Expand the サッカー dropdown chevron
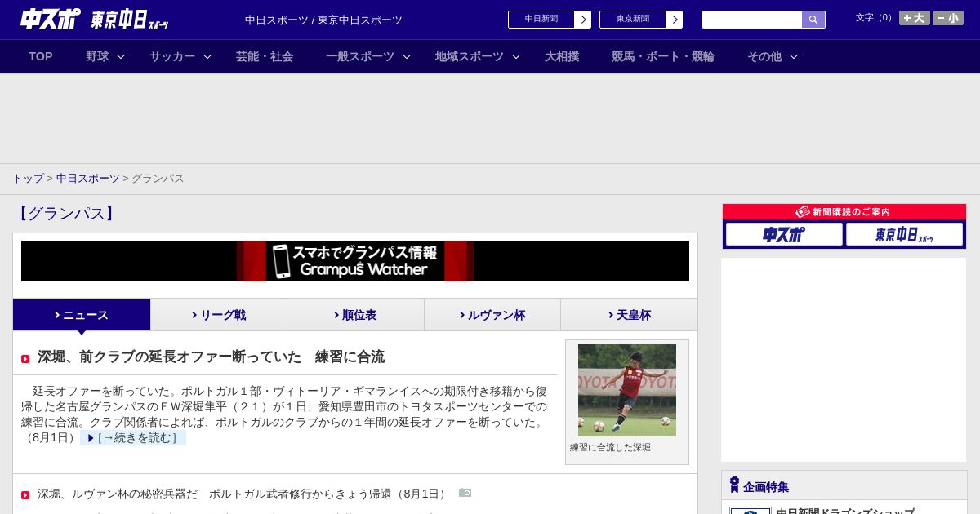Screen dimensions: 980x514 tap(207, 56)
